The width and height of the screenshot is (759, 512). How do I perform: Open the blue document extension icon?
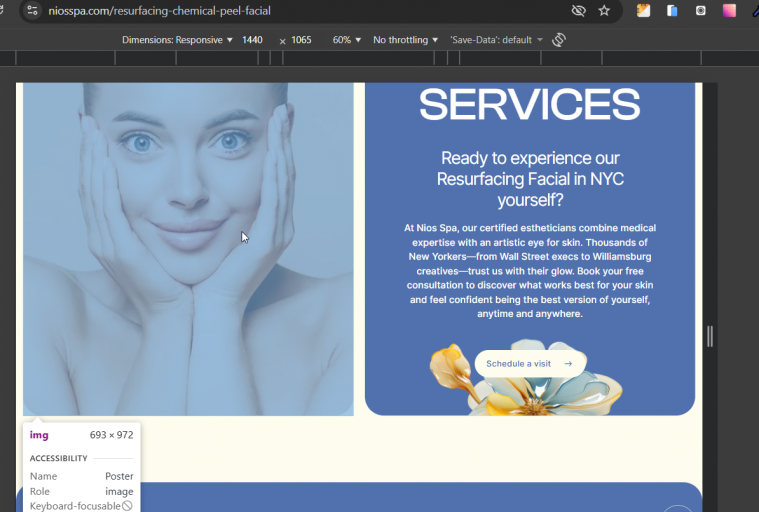672,10
